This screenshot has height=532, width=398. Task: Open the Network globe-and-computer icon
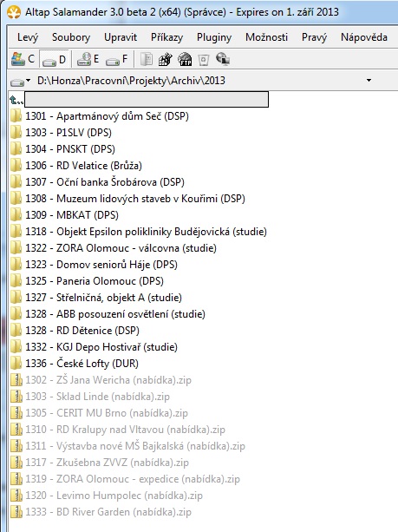[223, 59]
